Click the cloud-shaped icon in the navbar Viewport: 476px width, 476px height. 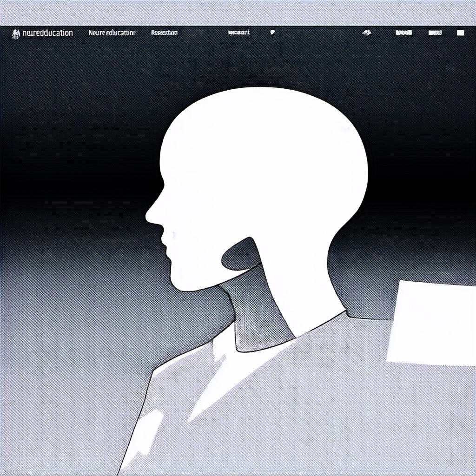point(367,33)
